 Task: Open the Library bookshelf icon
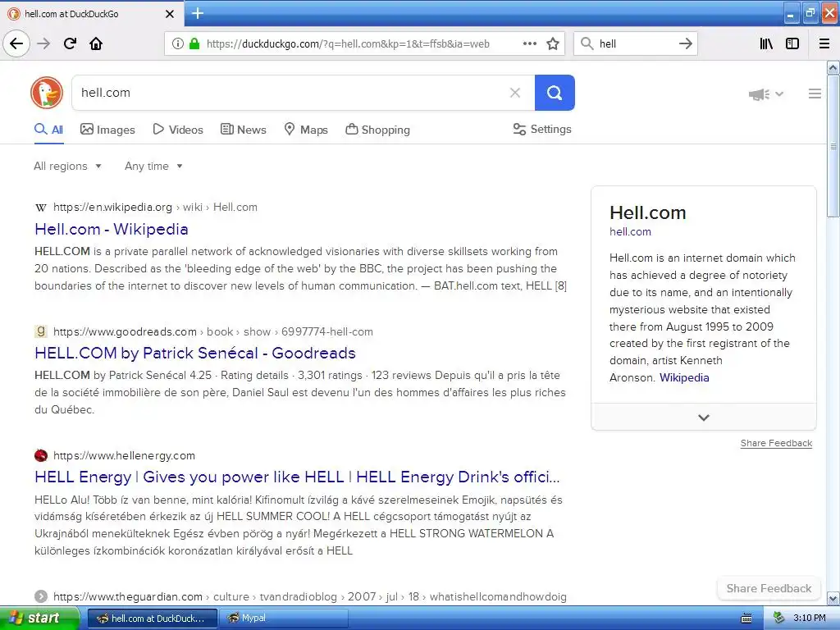(767, 44)
